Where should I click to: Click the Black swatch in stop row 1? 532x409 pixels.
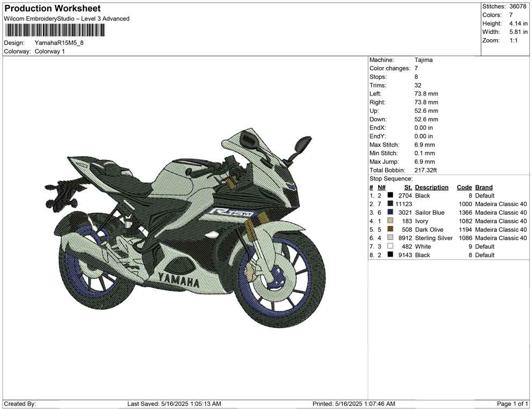(391, 196)
